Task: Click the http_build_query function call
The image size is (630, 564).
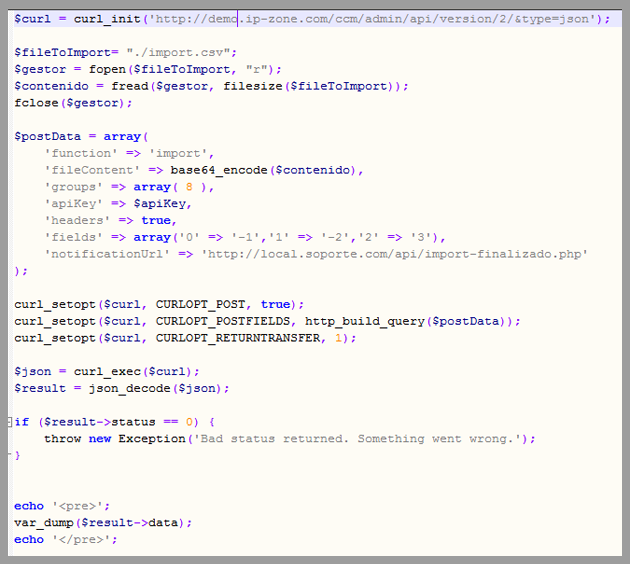Action: [x=365, y=321]
